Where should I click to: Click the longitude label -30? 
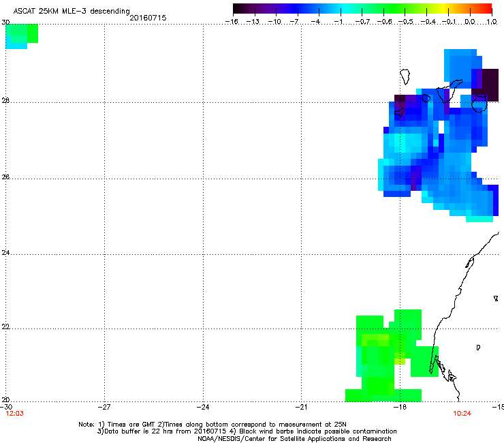pos(6,407)
